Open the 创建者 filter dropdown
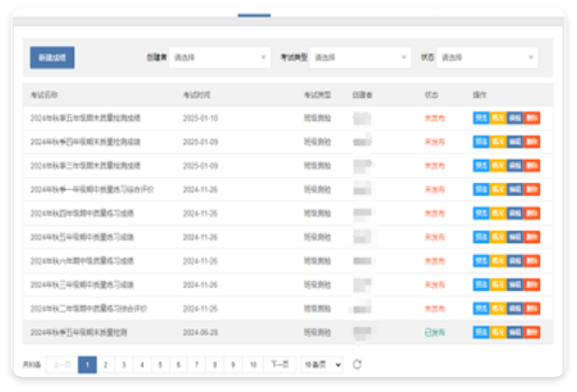Screen dimensions: 577x392 219,58
